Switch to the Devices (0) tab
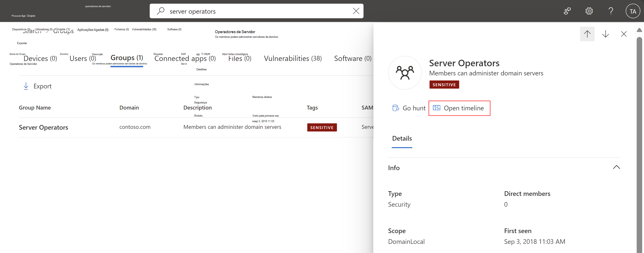The height and width of the screenshot is (253, 644). pos(40,59)
